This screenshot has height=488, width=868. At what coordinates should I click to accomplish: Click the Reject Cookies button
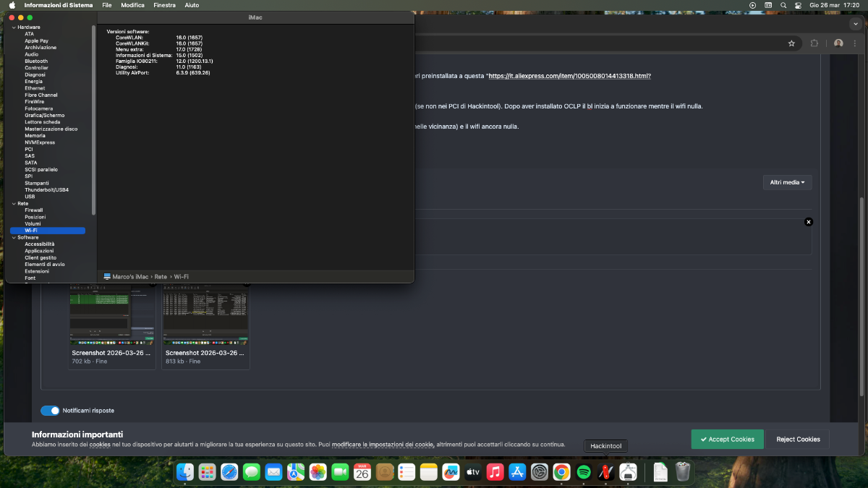pyautogui.click(x=798, y=439)
